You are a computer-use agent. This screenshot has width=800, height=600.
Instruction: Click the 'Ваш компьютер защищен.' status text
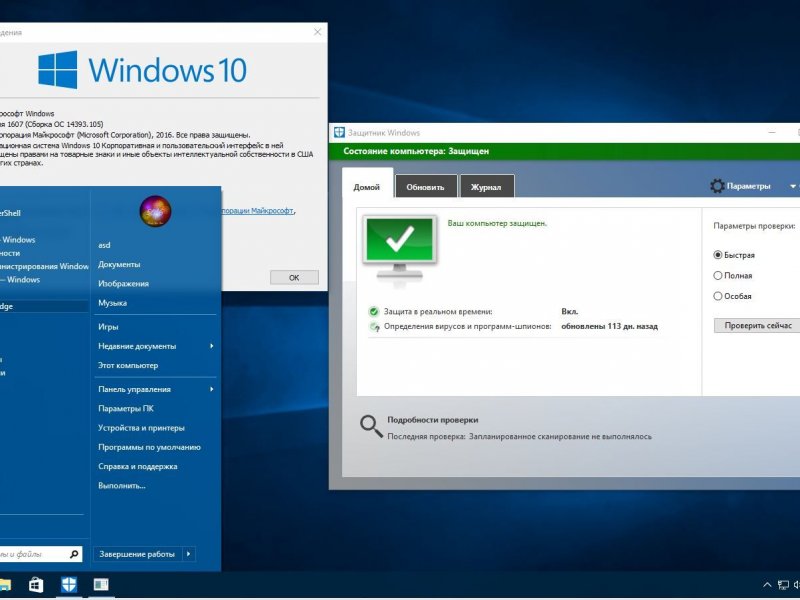point(497,223)
